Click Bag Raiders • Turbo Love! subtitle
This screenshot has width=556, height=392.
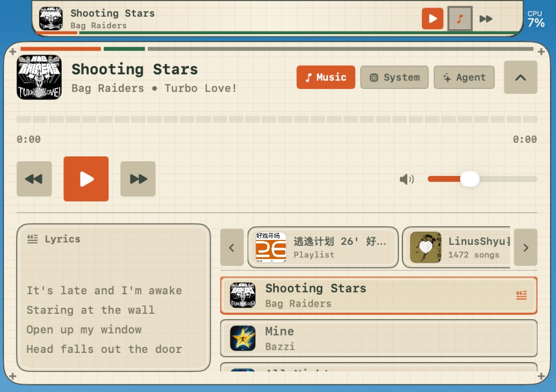click(154, 88)
